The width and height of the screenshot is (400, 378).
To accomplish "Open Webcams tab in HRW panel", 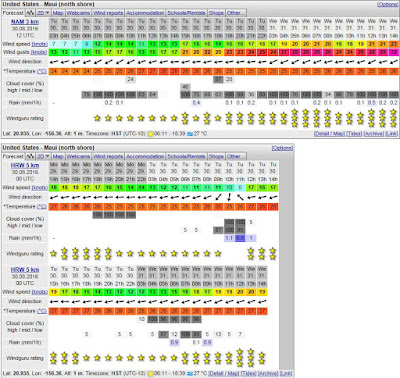I will point(78,156).
